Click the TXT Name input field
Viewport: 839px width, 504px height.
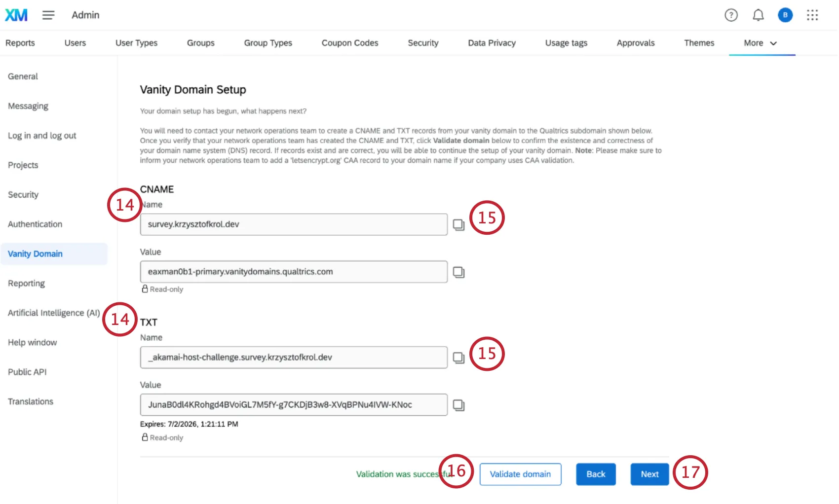click(x=294, y=358)
